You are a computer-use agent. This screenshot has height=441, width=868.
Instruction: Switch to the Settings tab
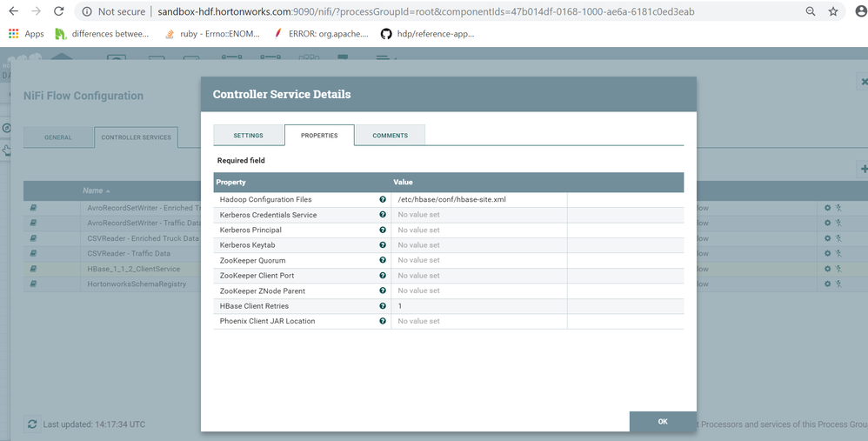(249, 136)
